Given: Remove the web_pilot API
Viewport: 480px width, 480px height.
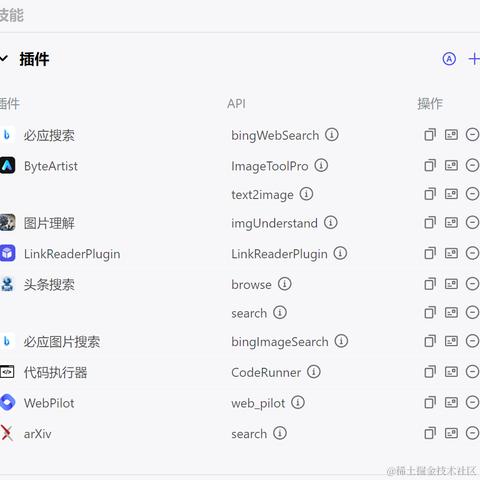Looking at the screenshot, I should pos(472,402).
